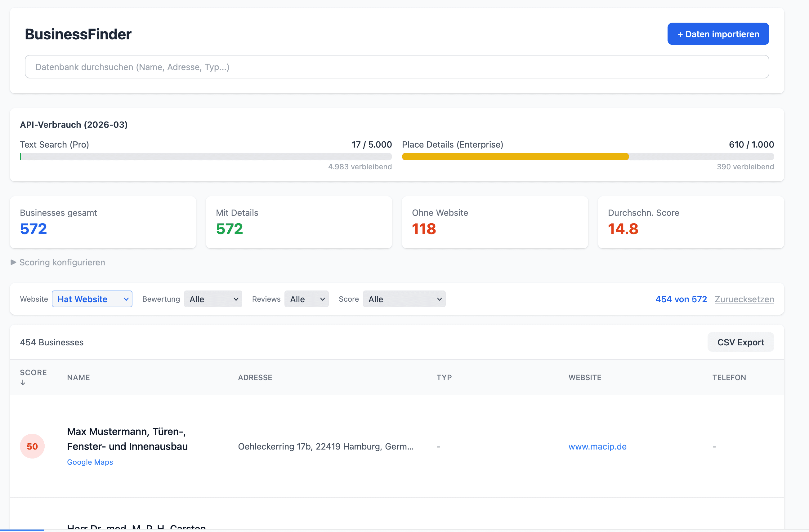
Task: Select the ADRESSE column header
Action: tap(255, 377)
